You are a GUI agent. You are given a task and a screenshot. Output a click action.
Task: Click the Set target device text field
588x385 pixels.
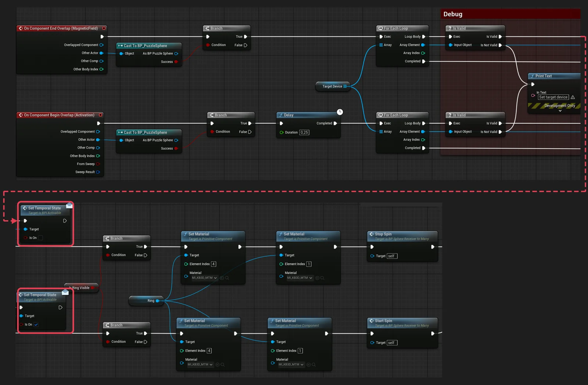point(553,97)
